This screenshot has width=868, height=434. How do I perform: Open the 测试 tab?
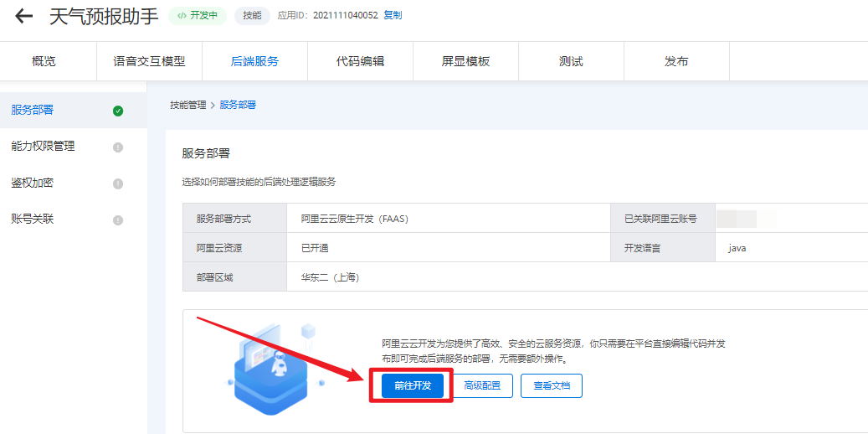coord(571,61)
